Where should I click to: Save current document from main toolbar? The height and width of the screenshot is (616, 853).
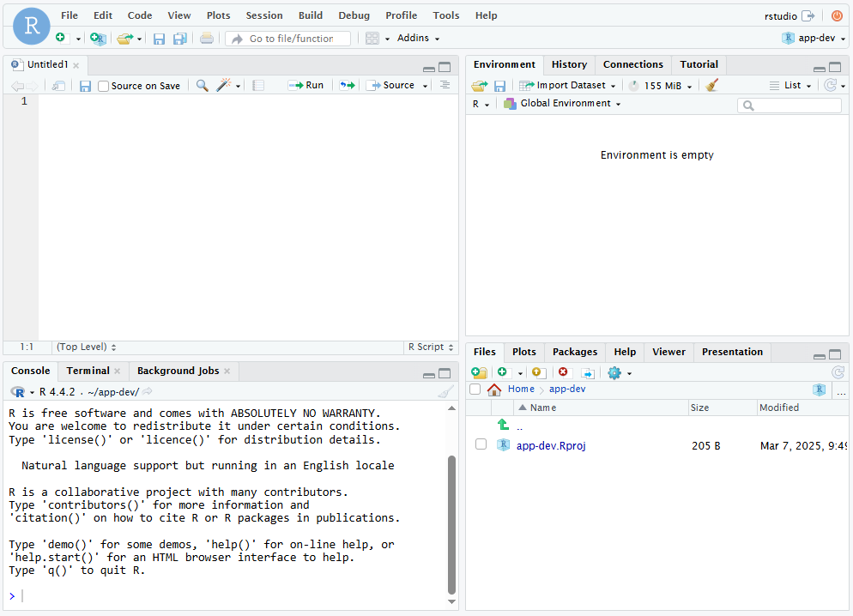(159, 39)
